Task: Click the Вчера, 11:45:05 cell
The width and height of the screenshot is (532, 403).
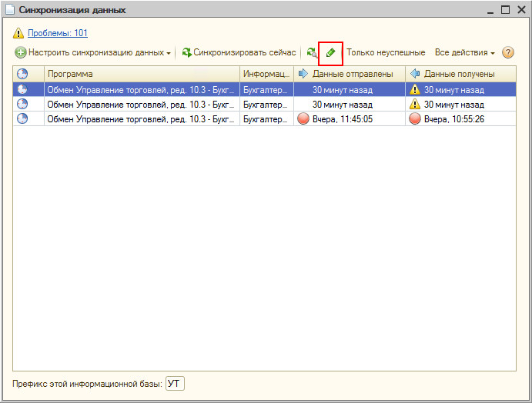Action: (350, 118)
